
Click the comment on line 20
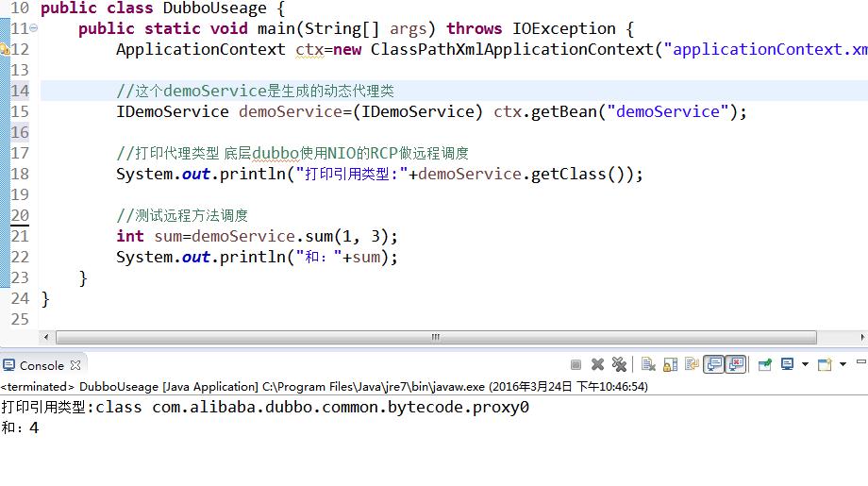click(x=182, y=215)
